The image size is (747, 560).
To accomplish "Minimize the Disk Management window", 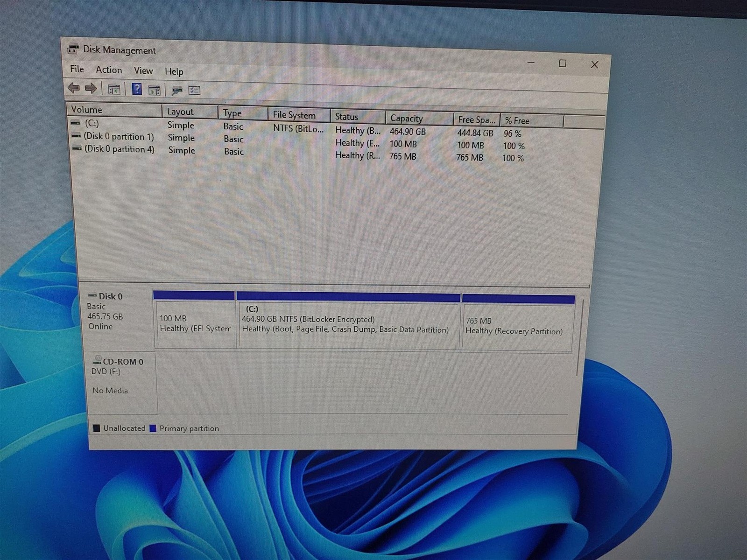I will coord(531,63).
